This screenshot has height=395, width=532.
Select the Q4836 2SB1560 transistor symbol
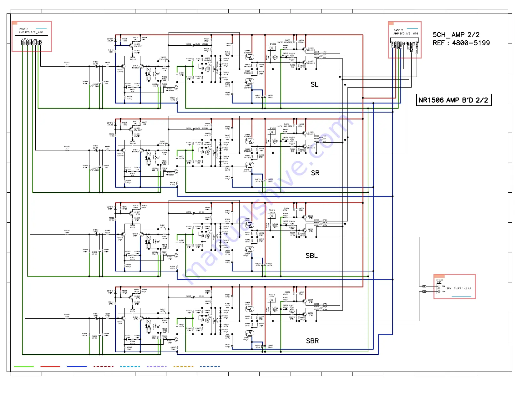[x=250, y=81]
